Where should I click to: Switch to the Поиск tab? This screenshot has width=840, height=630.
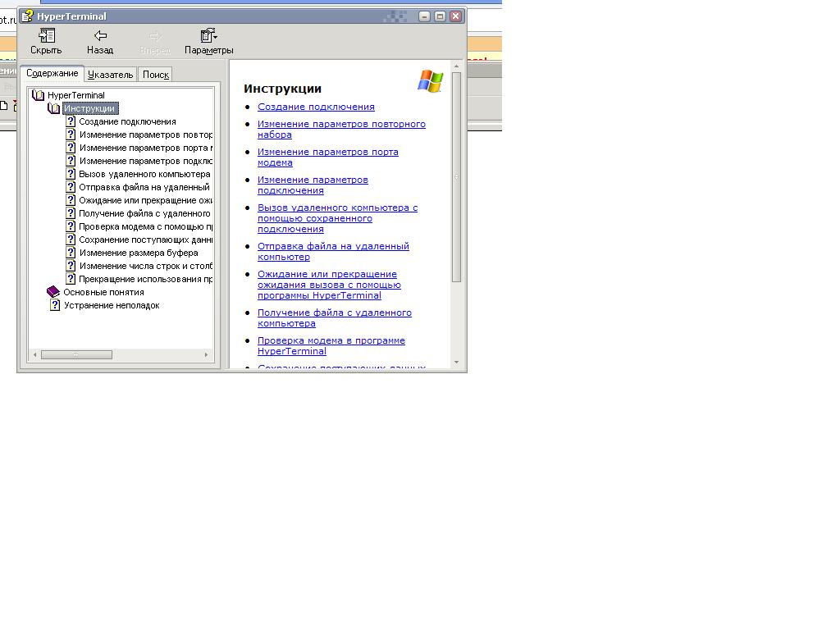[x=155, y=75]
